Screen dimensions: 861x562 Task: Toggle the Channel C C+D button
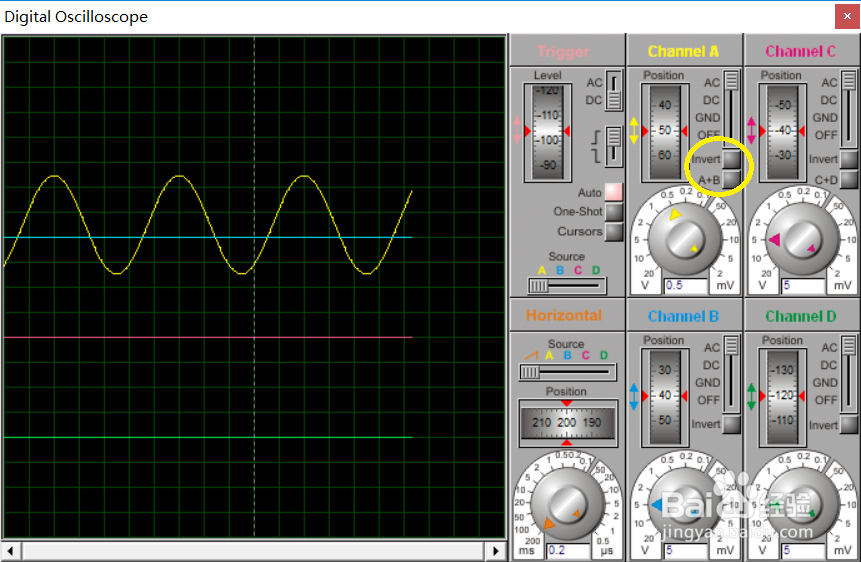coord(849,180)
